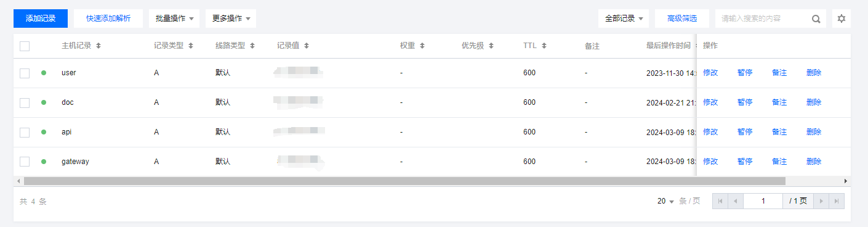Screen dimensions: 868x227
Task: Sort by TTL column arrows
Action: [x=544, y=46]
